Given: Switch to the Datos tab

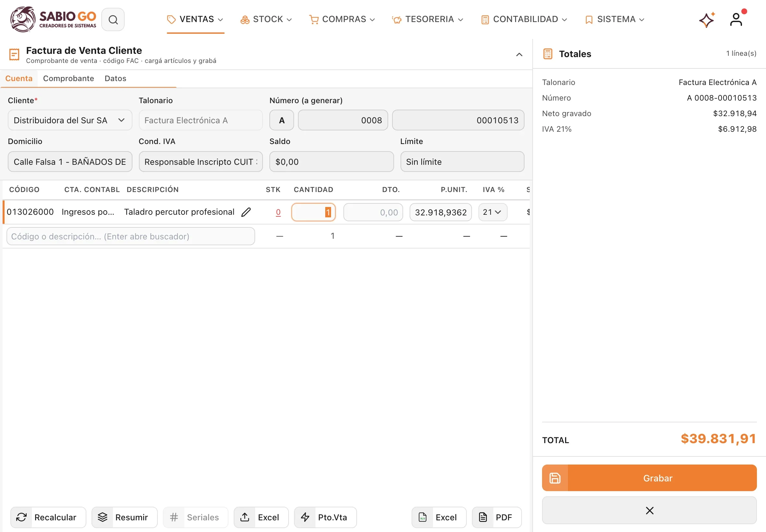Looking at the screenshot, I should tap(115, 78).
